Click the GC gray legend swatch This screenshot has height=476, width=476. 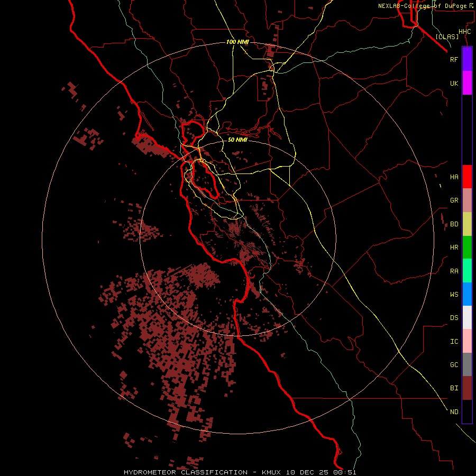pyautogui.click(x=467, y=364)
